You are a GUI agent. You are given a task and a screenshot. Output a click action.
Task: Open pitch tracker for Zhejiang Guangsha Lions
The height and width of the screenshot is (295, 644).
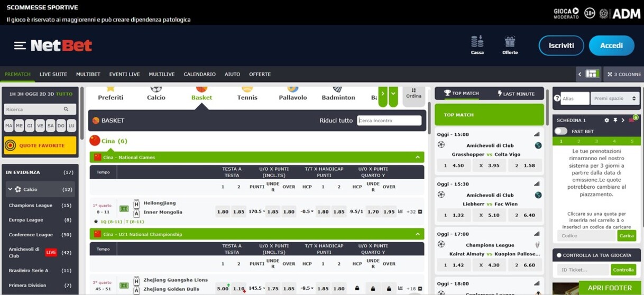click(x=124, y=285)
